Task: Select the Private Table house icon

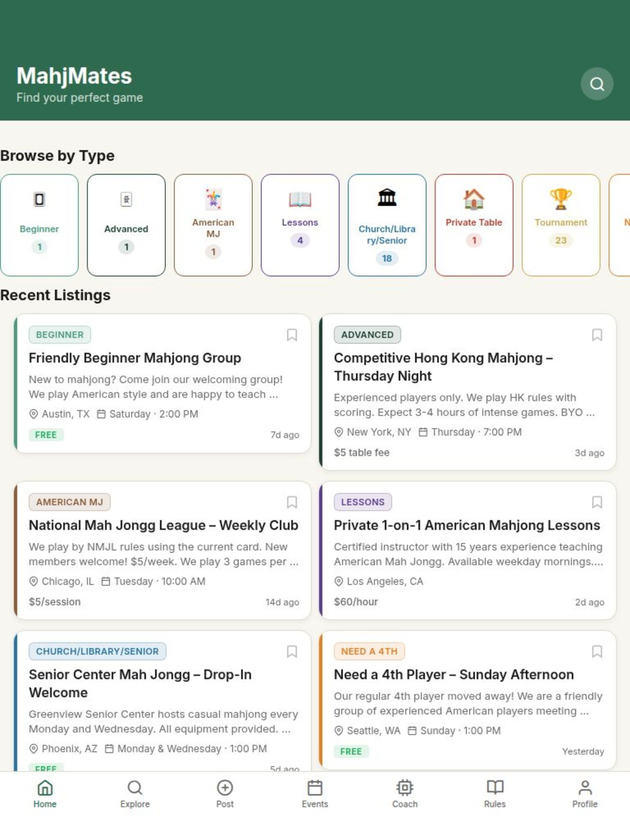Action: pyautogui.click(x=473, y=199)
